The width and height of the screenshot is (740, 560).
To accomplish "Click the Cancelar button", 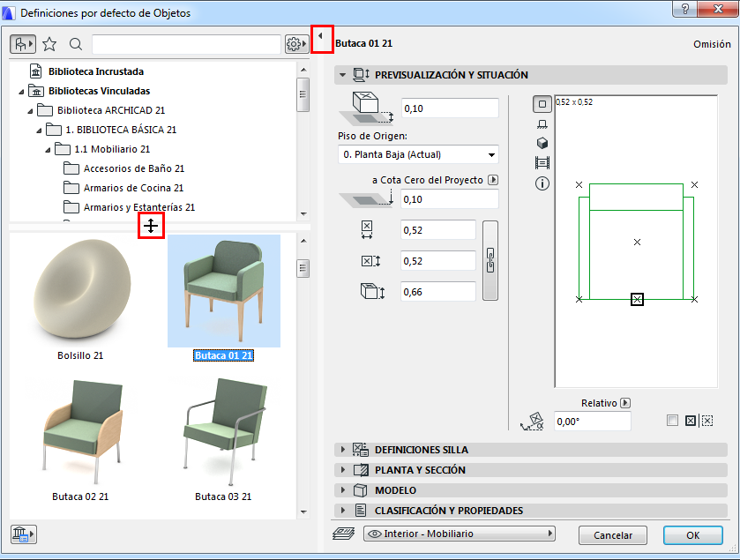I will (x=613, y=535).
